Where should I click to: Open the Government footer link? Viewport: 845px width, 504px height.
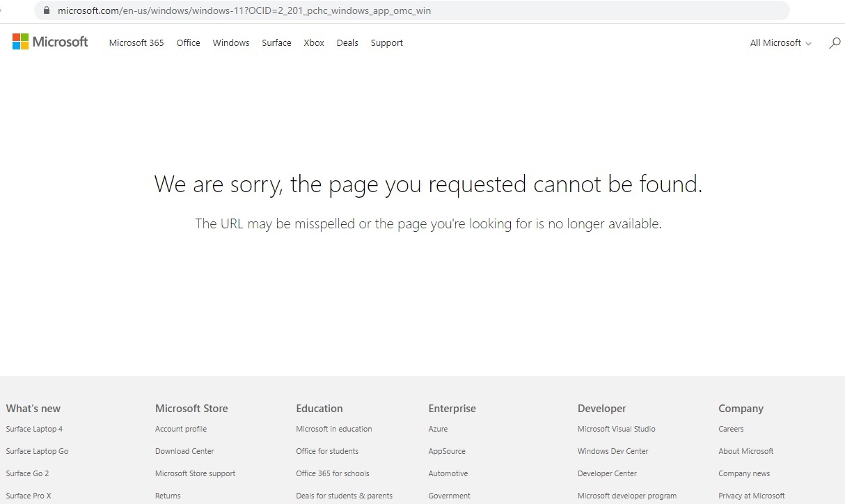pyautogui.click(x=449, y=496)
